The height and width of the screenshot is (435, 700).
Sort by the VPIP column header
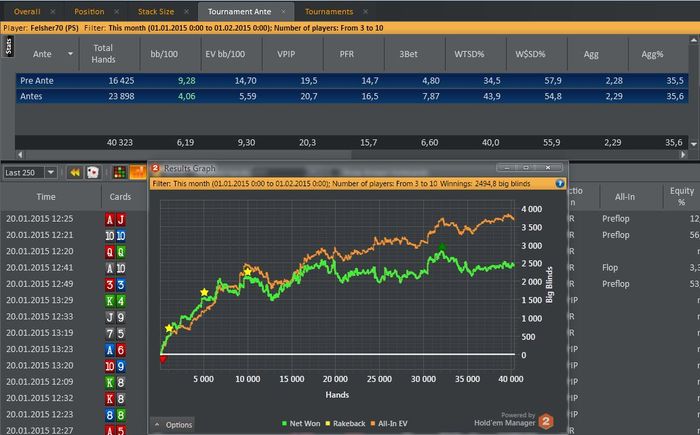tap(286, 54)
